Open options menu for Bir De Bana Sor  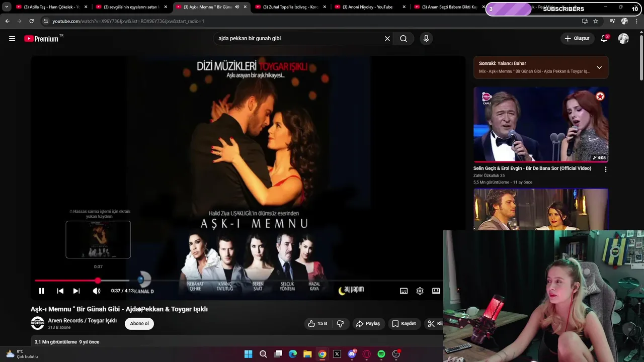tap(605, 169)
